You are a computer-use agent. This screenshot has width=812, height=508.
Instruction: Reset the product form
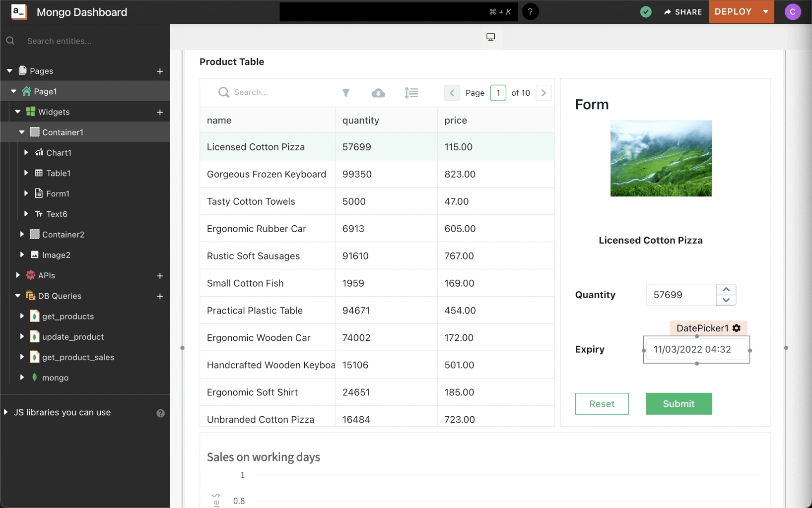click(x=602, y=403)
